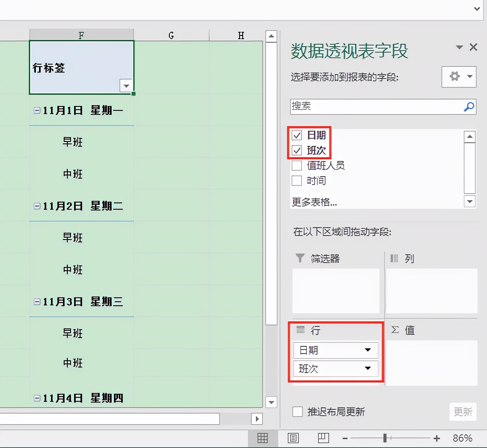The height and width of the screenshot is (448, 487).
Task: Enable 推迟布局更新 checkbox
Action: pyautogui.click(x=298, y=412)
